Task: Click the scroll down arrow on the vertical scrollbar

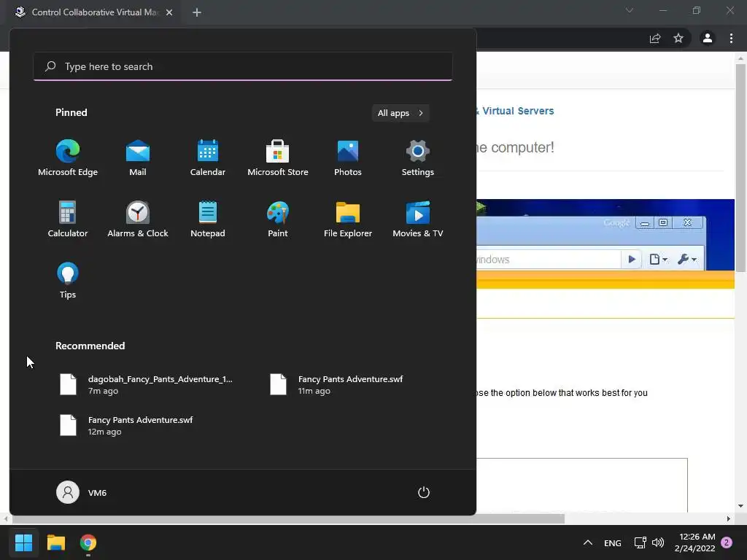Action: point(740,506)
